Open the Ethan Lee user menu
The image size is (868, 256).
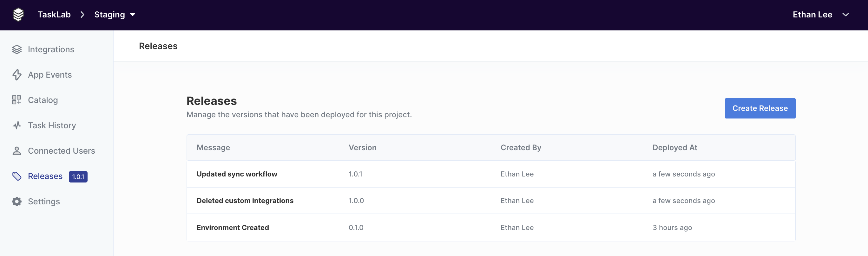tap(812, 15)
